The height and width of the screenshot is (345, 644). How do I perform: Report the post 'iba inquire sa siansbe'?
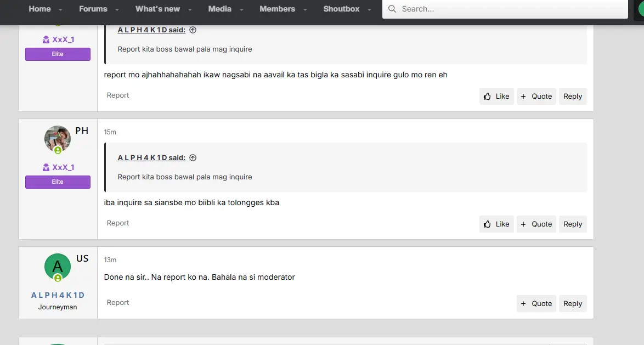point(118,223)
